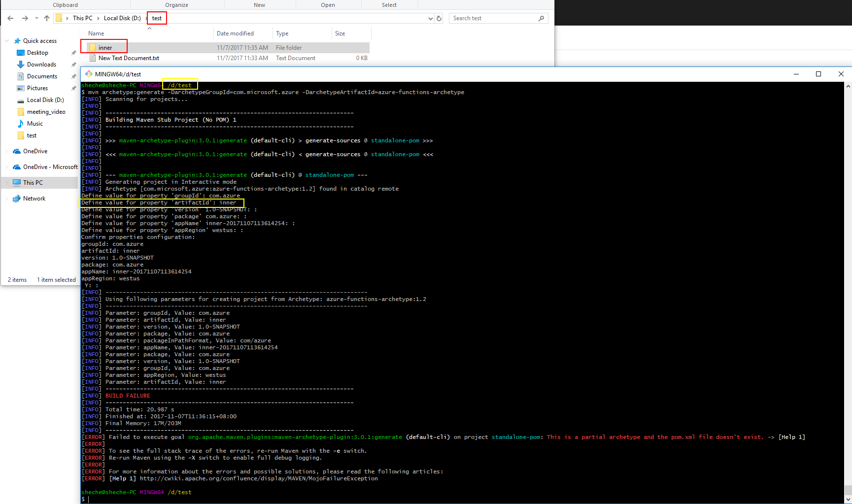Click the Select ribbon group label
The height and width of the screenshot is (504, 852).
[389, 5]
